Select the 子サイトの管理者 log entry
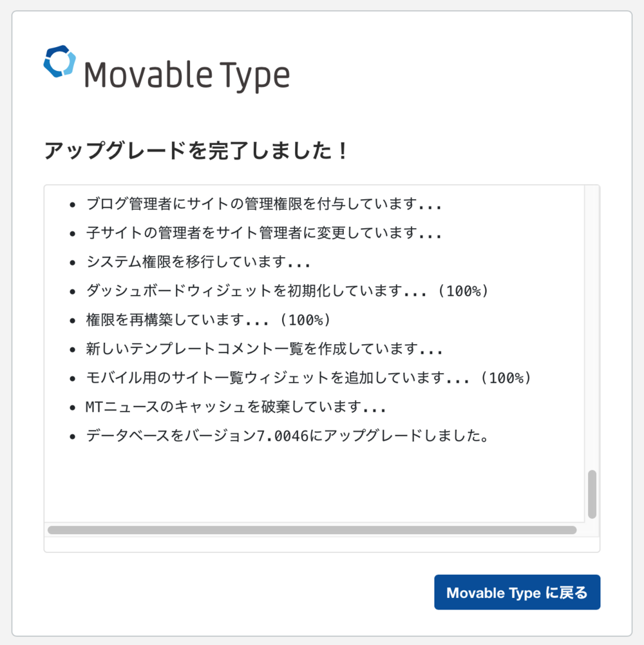 [x=263, y=233]
